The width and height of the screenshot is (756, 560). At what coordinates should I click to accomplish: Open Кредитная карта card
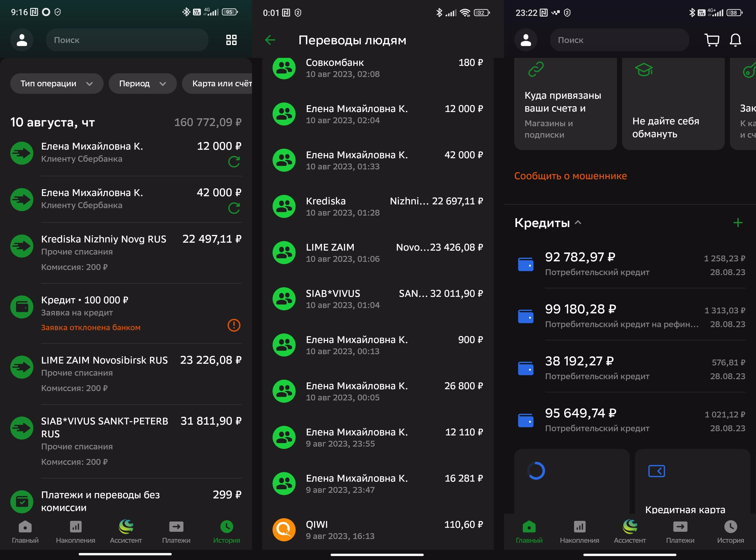point(692,481)
